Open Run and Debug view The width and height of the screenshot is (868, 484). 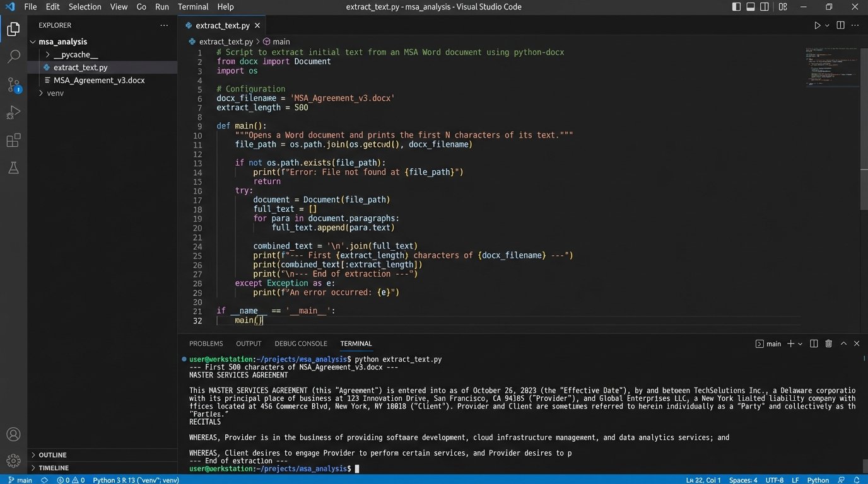[13, 113]
